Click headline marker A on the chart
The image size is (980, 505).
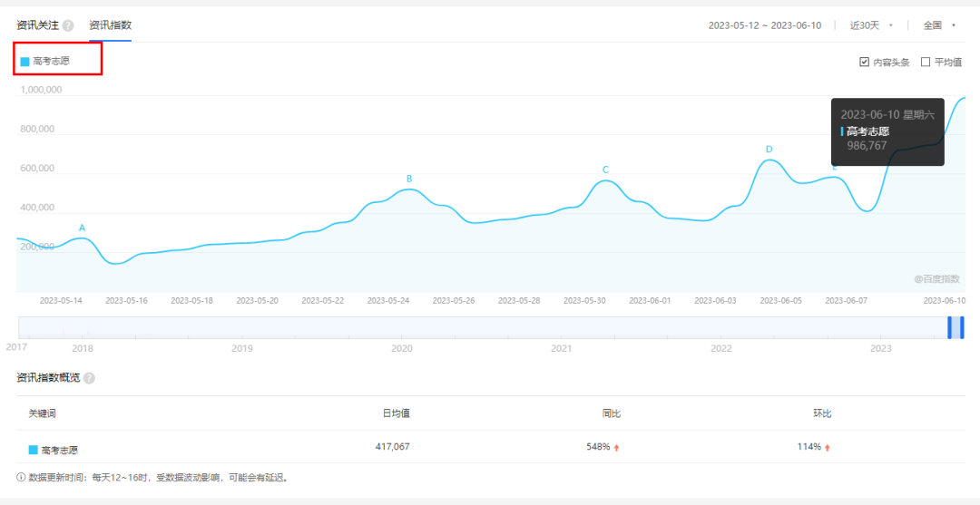(82, 228)
